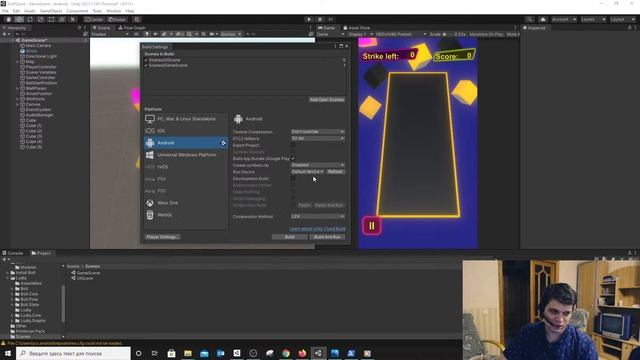The width and height of the screenshot is (640, 360).
Task: Select the WebGL platform
Action: pyautogui.click(x=186, y=215)
